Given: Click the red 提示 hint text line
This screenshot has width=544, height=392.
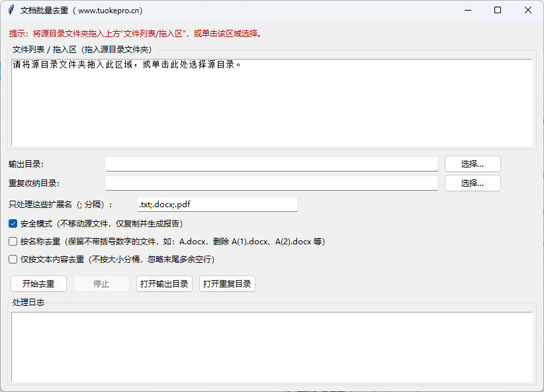Looking at the screenshot, I should coord(136,34).
